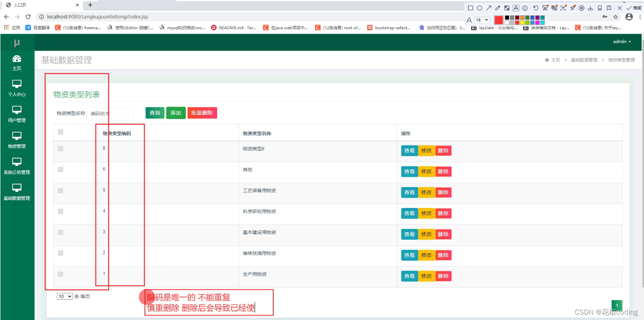Start screen recording from screenshot toolbar
Screen dimensions: 644x320
(x=581, y=8)
